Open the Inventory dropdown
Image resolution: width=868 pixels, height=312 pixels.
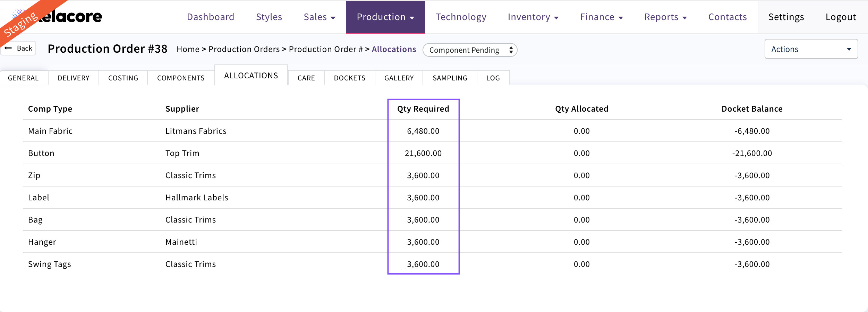[533, 17]
